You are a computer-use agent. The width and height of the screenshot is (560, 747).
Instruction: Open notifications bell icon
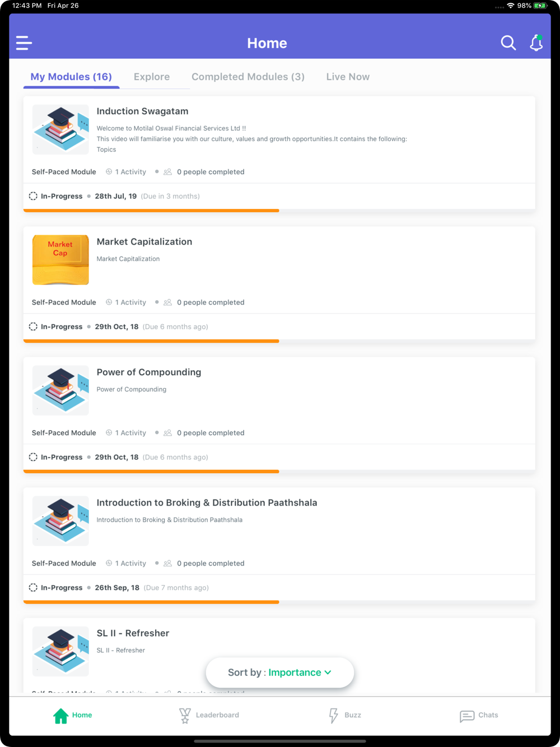(536, 43)
